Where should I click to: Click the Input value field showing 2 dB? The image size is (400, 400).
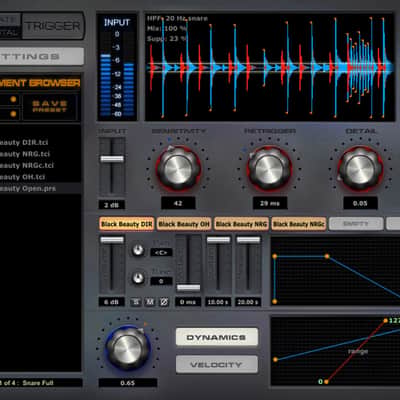click(112, 205)
